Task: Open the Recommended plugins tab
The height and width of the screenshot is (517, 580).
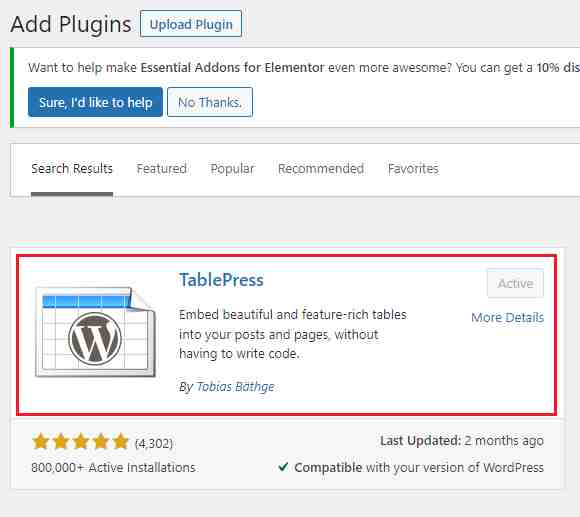Action: (321, 169)
